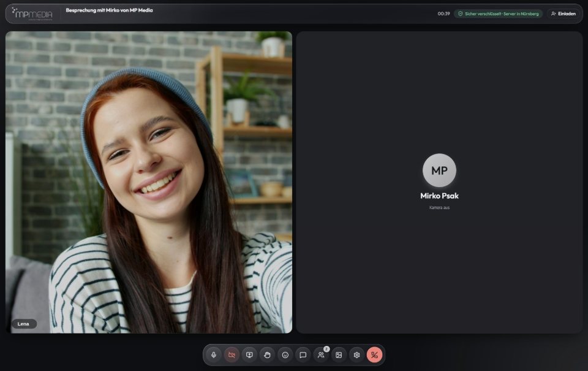Hang up and leave the call
The image size is (588, 371).
point(374,355)
